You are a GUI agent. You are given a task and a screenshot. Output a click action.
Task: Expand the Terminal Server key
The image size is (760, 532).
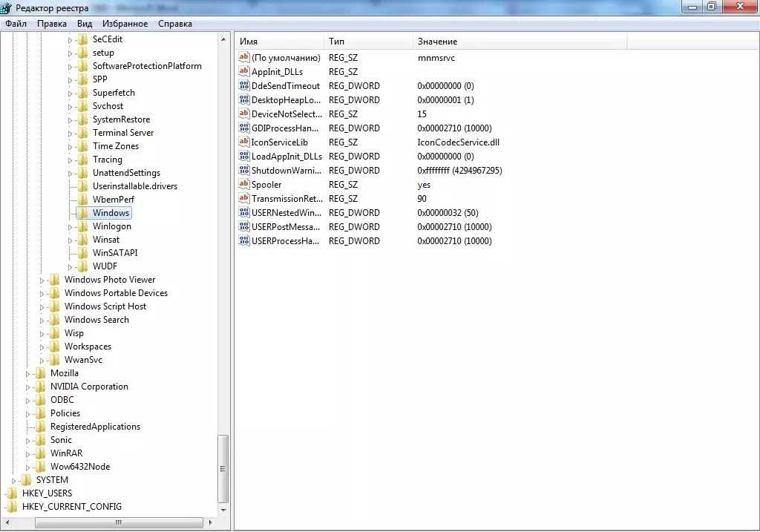(71, 134)
